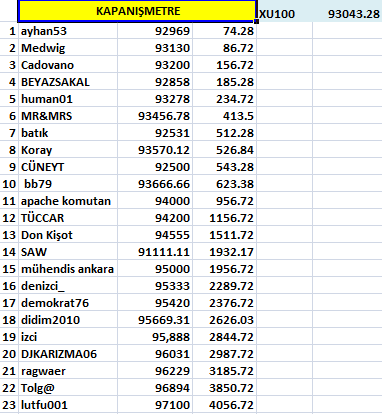Click the Cadovano cell
Screen dimensions: 382x414
click(68, 65)
